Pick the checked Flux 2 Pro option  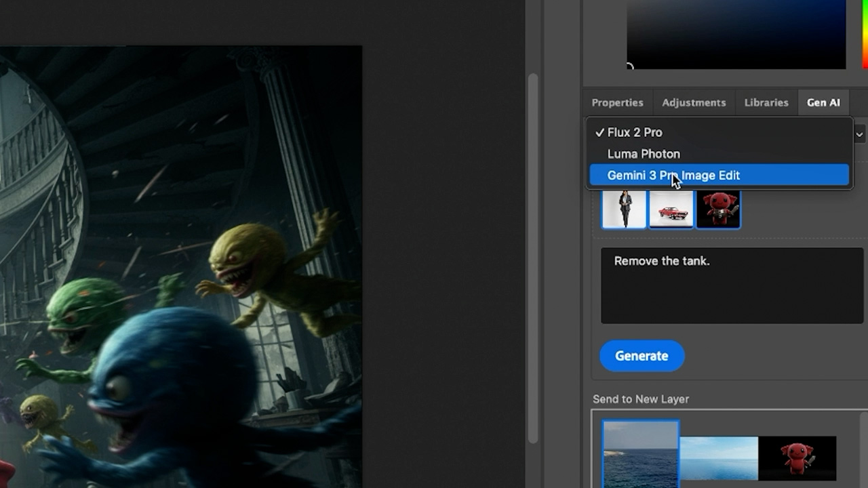click(x=634, y=132)
